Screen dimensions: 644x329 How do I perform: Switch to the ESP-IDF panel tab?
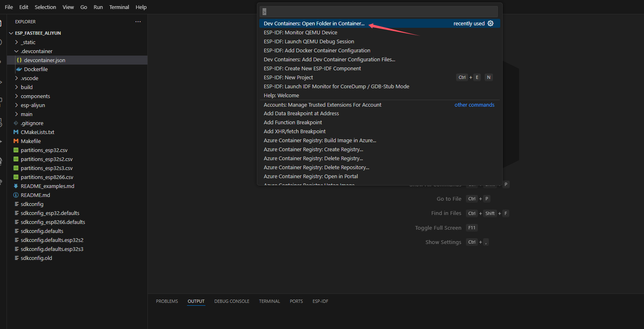[x=321, y=301]
